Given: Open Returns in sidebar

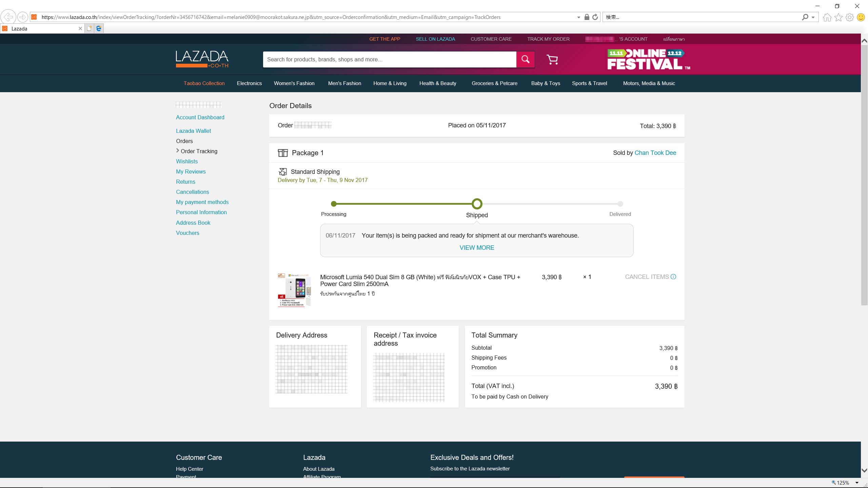Looking at the screenshot, I should 185,182.
